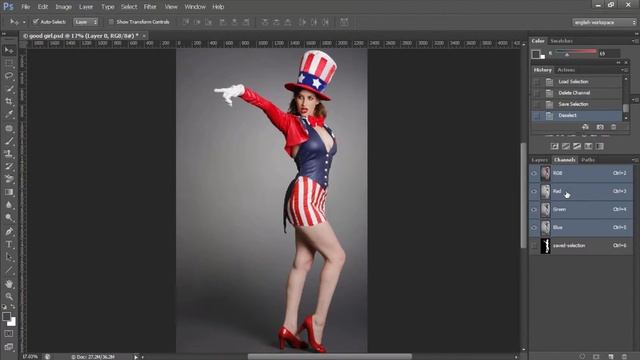The width and height of the screenshot is (640, 360).
Task: Select the Horizontal Type tool
Action: (x=9, y=244)
